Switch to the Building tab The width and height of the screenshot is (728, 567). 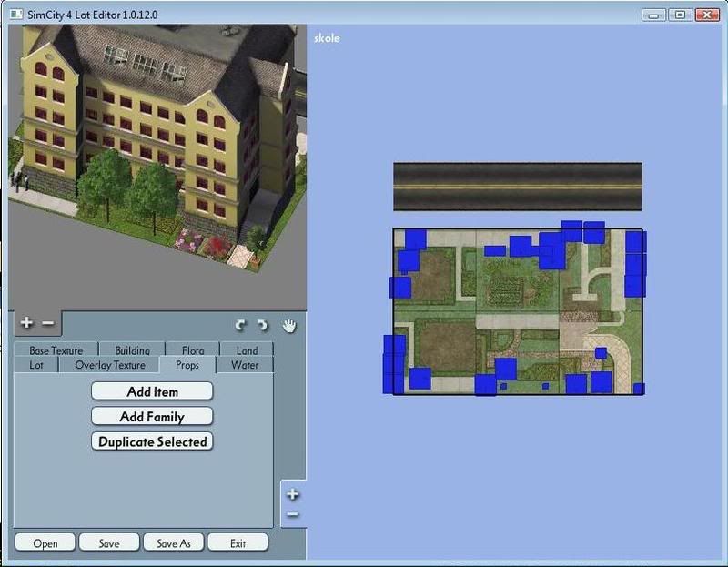132,349
